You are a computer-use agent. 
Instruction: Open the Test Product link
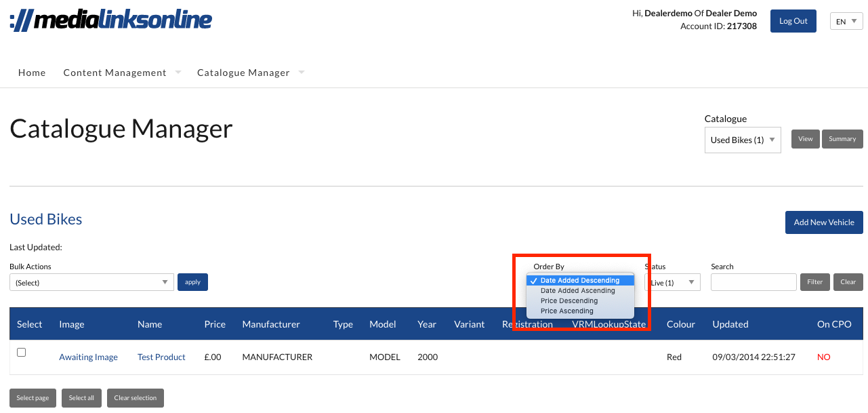tap(161, 357)
